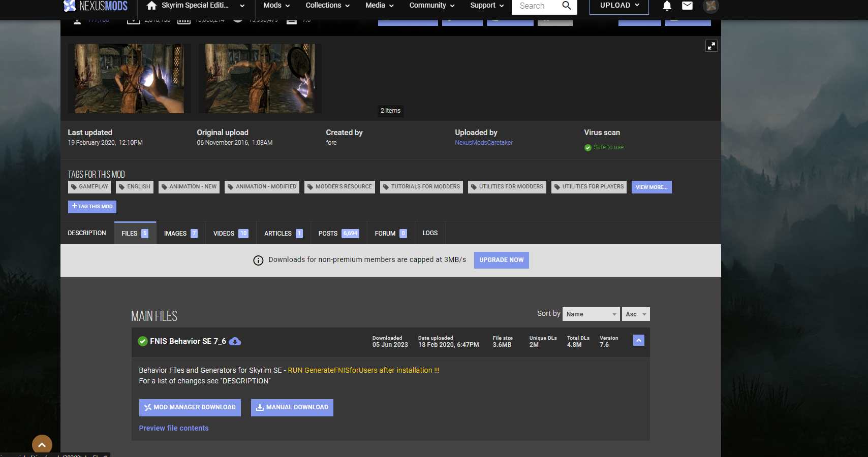The width and height of the screenshot is (868, 457).
Task: Open the LOGS tab
Action: pyautogui.click(x=430, y=233)
